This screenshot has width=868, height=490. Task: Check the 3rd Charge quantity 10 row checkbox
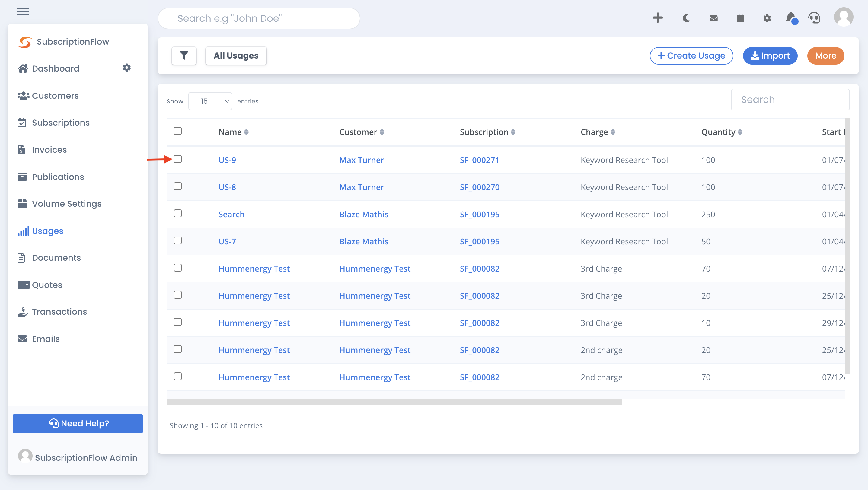[x=177, y=322]
